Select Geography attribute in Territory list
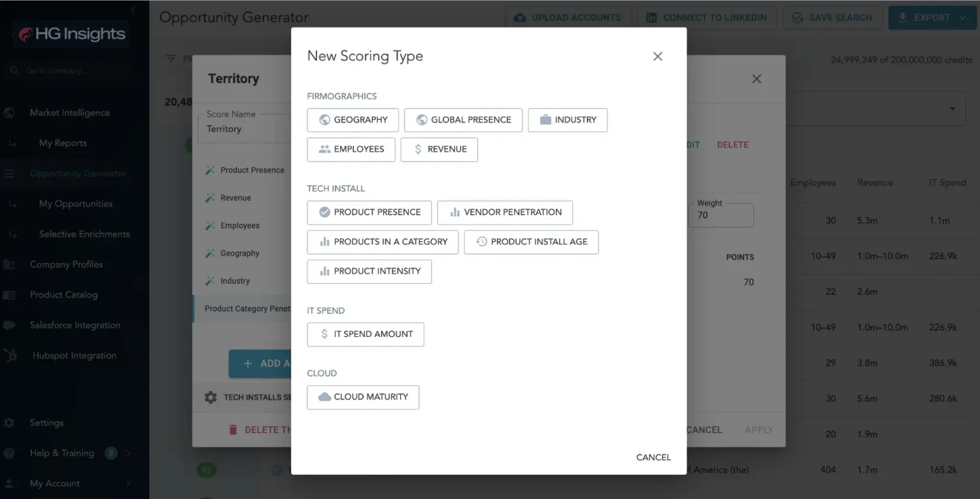This screenshot has width=980, height=499. point(242,253)
